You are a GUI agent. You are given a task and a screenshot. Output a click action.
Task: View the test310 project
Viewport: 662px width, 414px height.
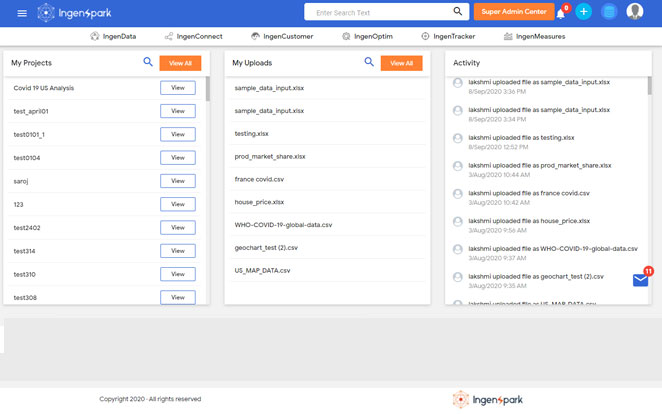click(178, 274)
